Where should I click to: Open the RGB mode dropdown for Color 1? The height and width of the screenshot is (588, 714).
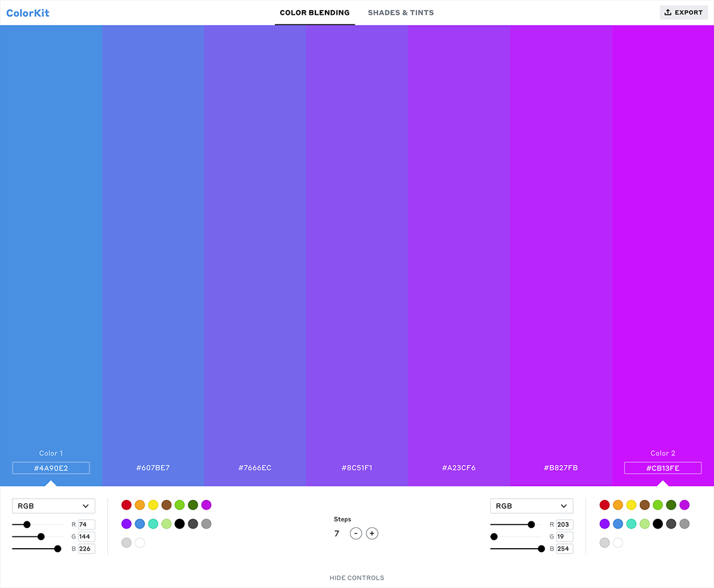click(54, 505)
